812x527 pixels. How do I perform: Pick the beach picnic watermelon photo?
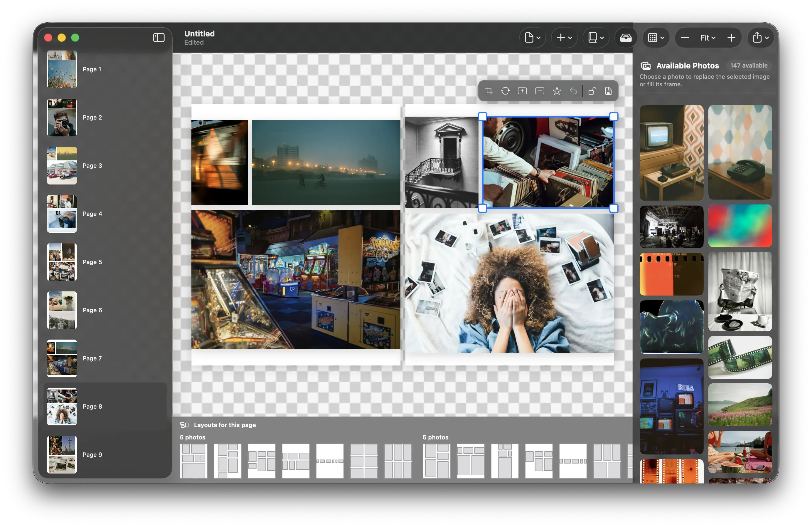(740, 452)
